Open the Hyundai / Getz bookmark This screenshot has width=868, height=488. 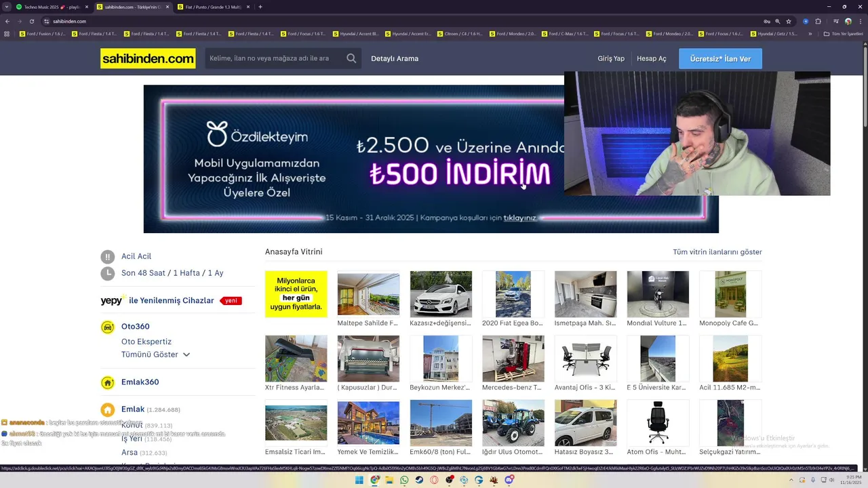773,34
